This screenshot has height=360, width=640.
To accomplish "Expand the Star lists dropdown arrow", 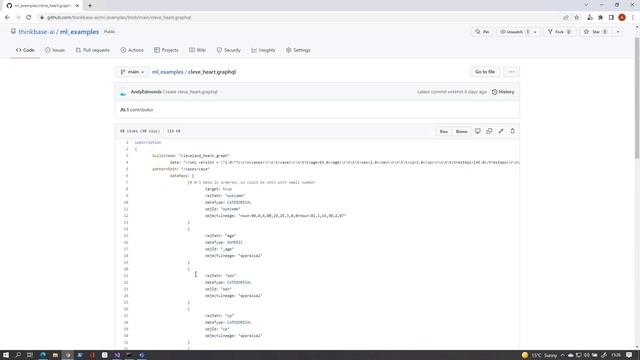I will (x=618, y=32).
